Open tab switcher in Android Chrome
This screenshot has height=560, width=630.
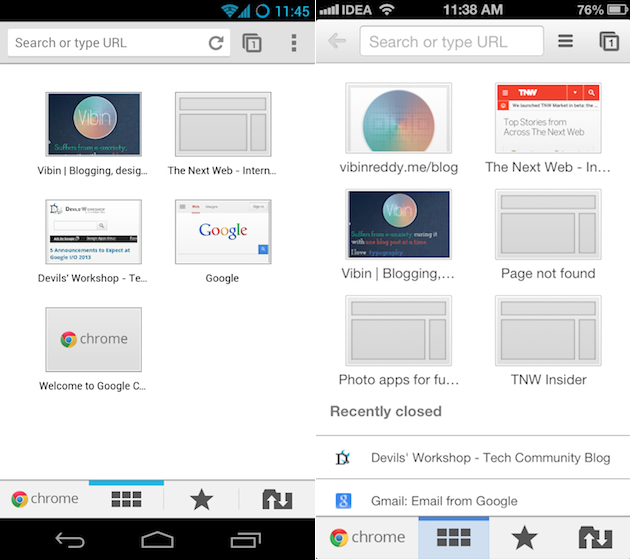click(x=252, y=43)
